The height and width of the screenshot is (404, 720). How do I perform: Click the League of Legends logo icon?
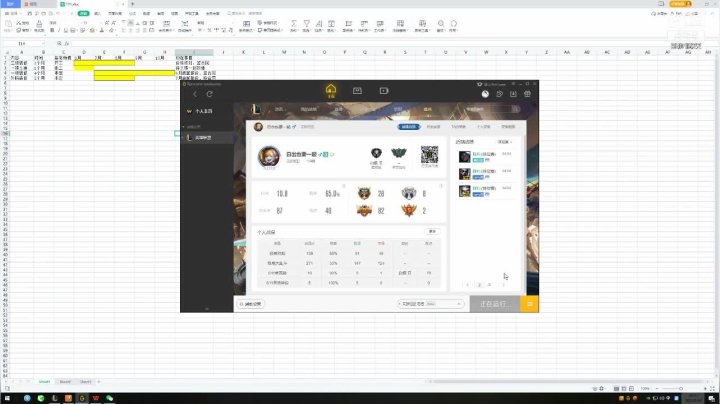(256, 109)
